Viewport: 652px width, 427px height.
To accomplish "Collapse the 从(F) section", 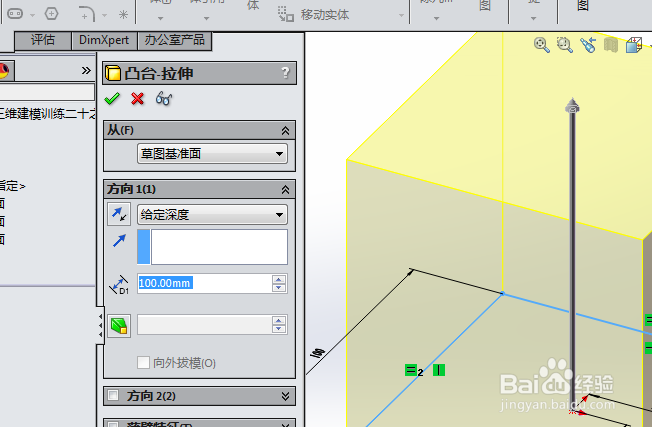I will point(285,131).
